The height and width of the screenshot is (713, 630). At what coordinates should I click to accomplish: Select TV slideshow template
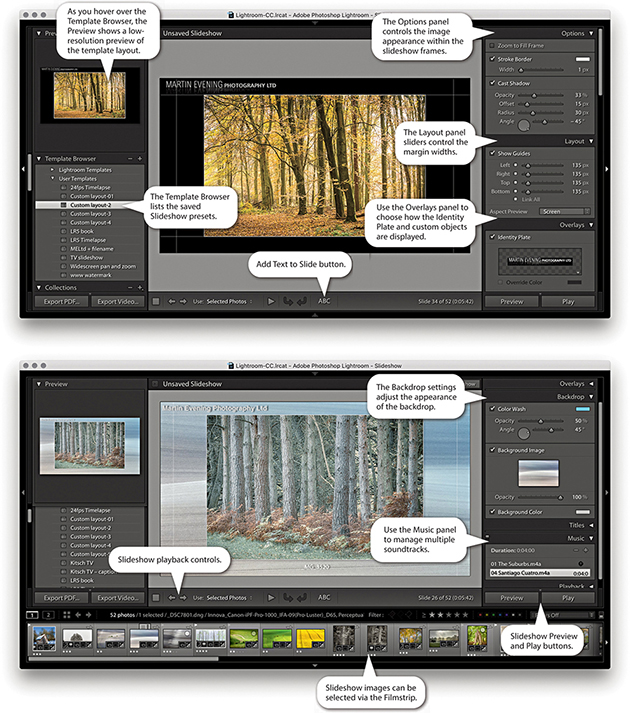[x=90, y=257]
